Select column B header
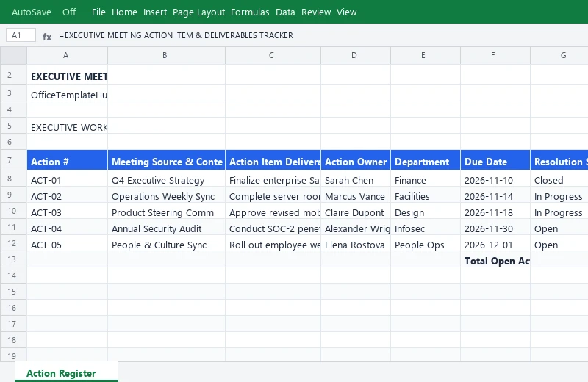This screenshot has height=382, width=588. tap(167, 56)
